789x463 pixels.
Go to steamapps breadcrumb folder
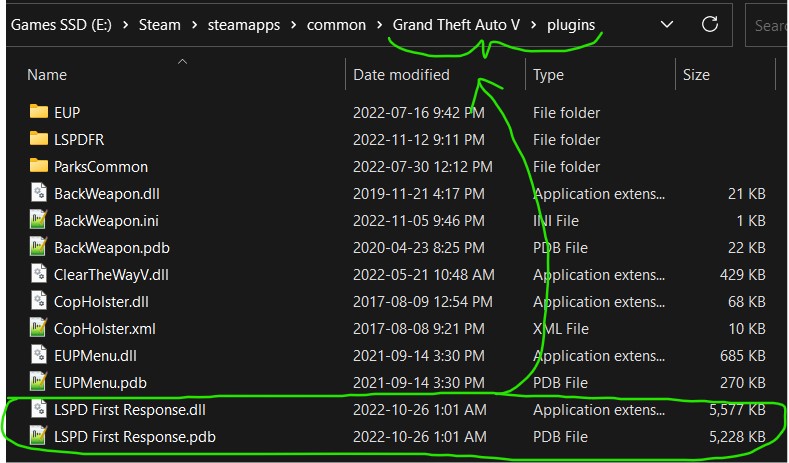coord(244,25)
